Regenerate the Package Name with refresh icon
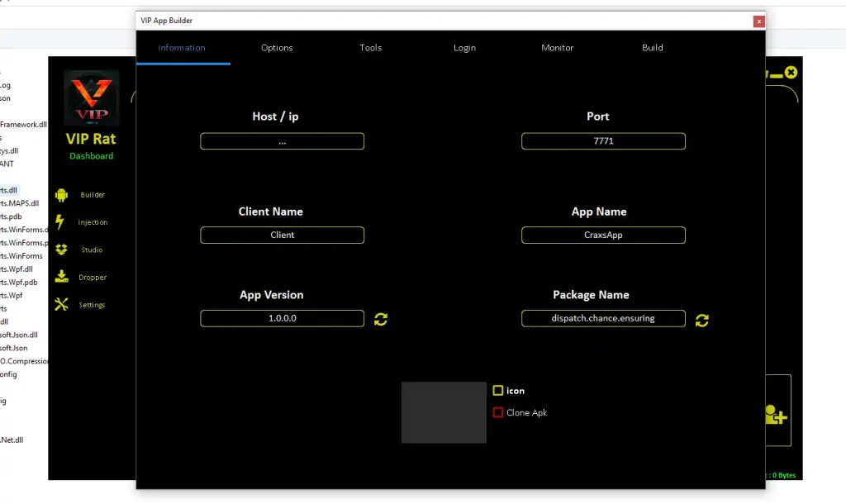This screenshot has width=846, height=504. point(701,320)
